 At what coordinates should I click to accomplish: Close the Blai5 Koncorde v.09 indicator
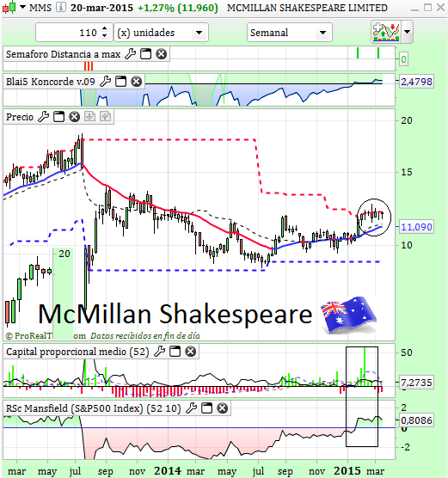pyautogui.click(x=137, y=82)
